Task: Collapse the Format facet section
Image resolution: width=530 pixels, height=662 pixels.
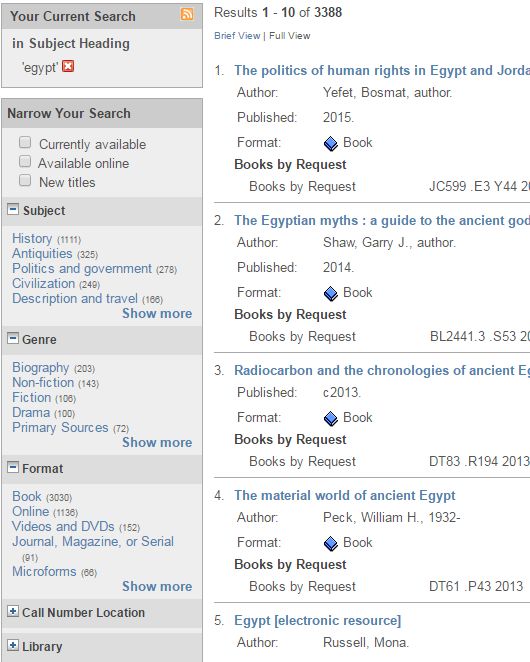Action: [13, 467]
